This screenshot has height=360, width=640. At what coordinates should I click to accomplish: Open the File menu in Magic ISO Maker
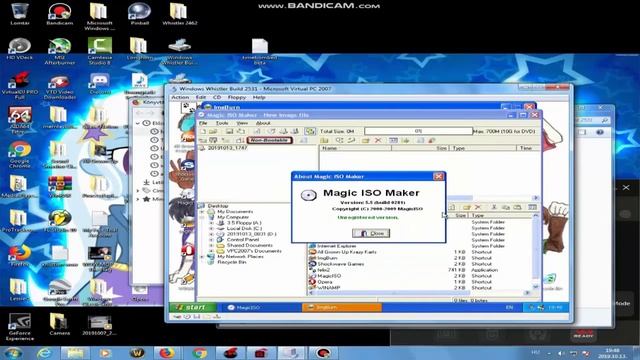(x=203, y=123)
